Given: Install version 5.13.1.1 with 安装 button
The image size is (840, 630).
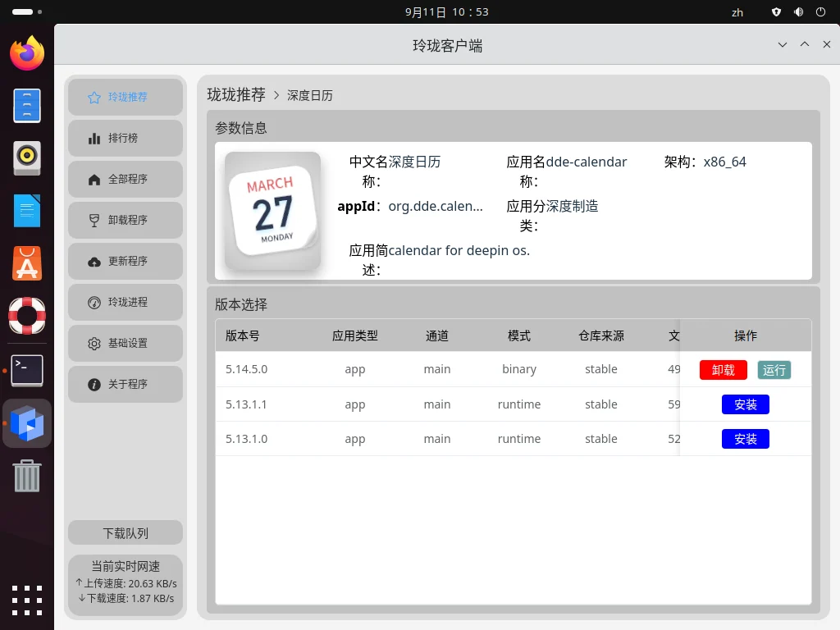Looking at the screenshot, I should click(745, 404).
